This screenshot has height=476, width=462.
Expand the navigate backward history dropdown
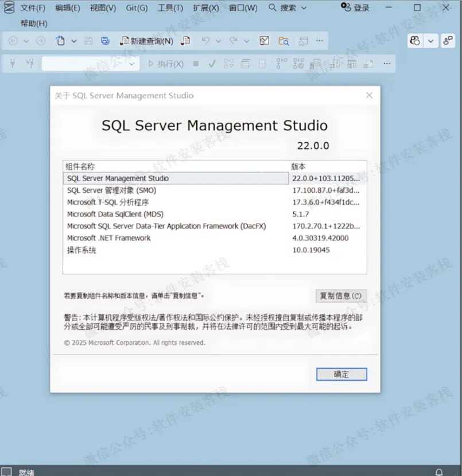point(26,41)
